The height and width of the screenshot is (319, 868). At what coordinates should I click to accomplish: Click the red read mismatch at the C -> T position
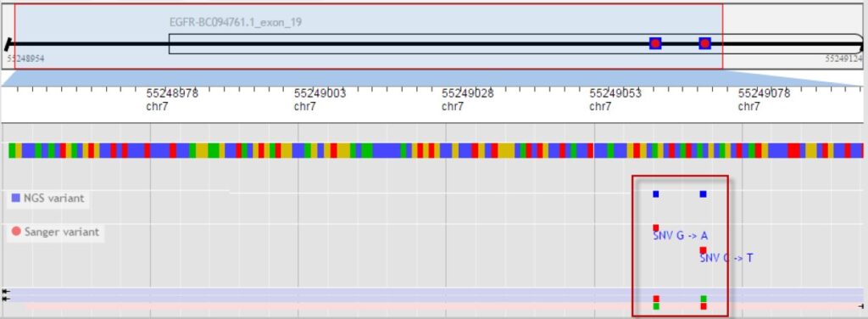pyautogui.click(x=704, y=305)
